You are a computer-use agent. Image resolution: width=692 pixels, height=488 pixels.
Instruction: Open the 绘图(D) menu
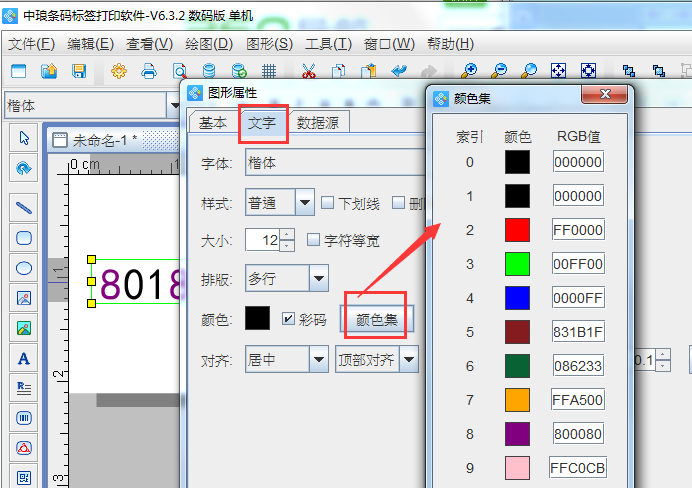tap(209, 44)
